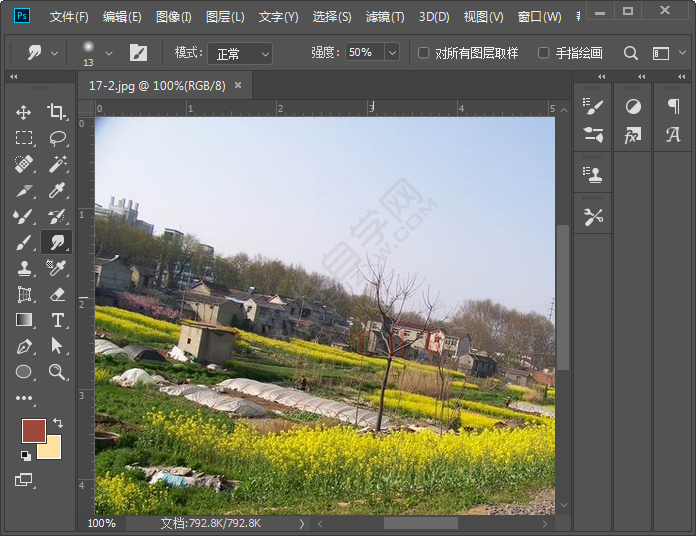Open the 文件(F) menu

point(69,17)
